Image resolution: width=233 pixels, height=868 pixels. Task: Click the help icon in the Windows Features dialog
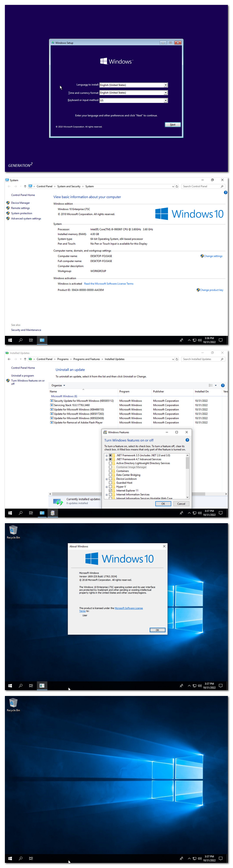[187, 440]
